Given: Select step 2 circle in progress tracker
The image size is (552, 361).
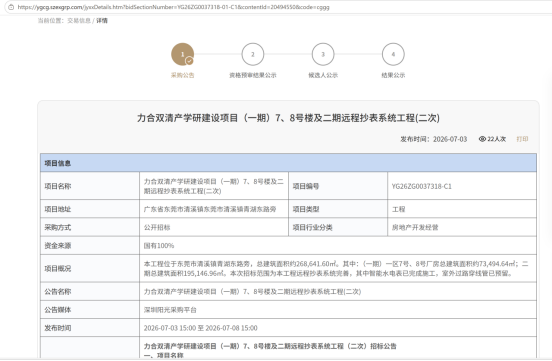Looking at the screenshot, I should tap(253, 54).
